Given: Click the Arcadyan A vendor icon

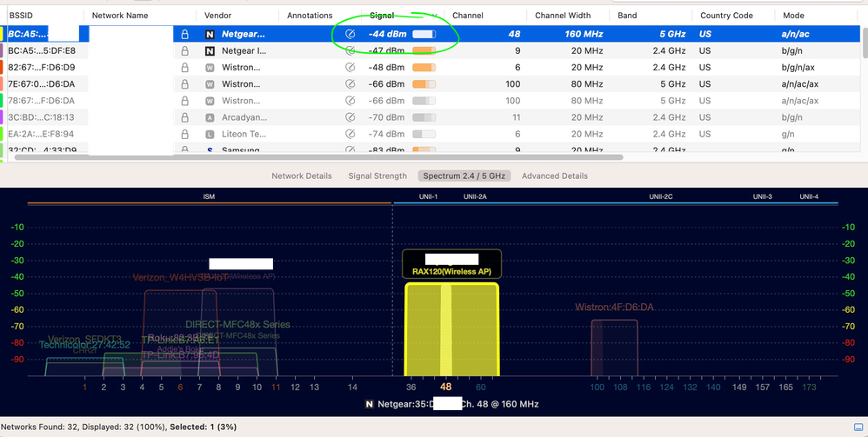Looking at the screenshot, I should click(210, 117).
